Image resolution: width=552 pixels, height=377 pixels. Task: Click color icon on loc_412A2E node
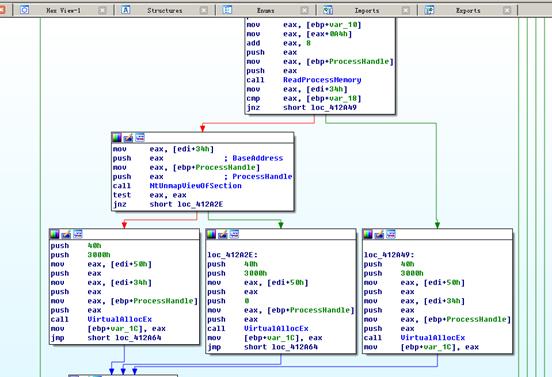click(211, 234)
